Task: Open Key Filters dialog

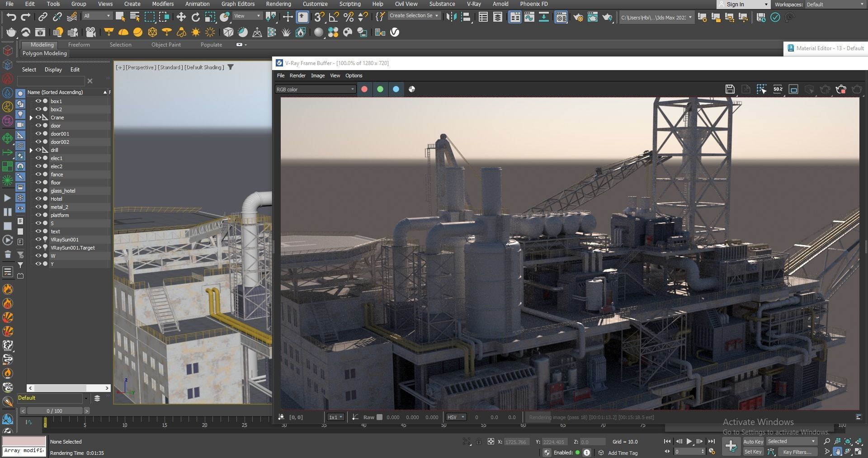Action: click(797, 452)
